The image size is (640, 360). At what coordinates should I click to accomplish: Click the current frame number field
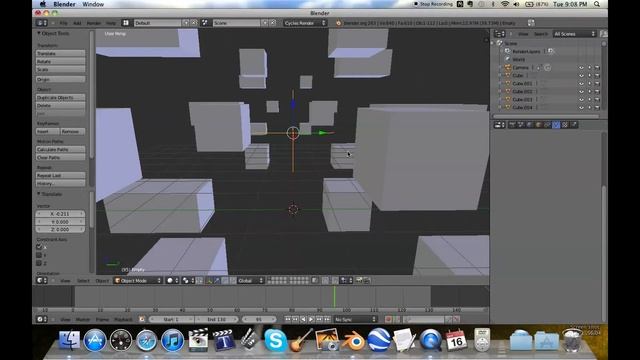pos(259,319)
